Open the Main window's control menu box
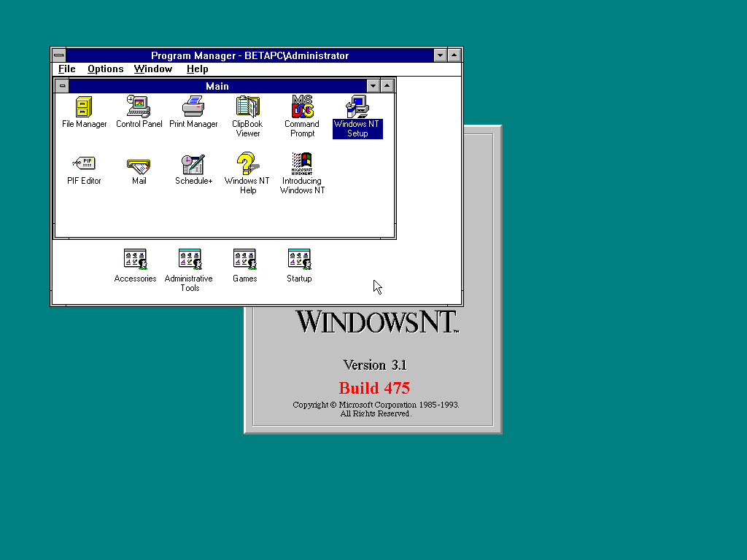The height and width of the screenshot is (560, 747). (x=63, y=85)
